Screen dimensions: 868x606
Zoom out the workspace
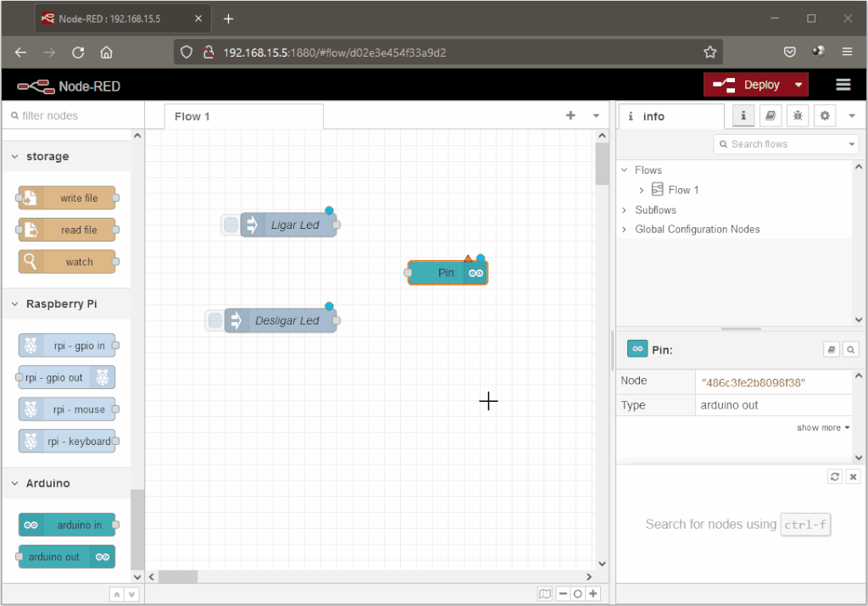tap(563, 594)
